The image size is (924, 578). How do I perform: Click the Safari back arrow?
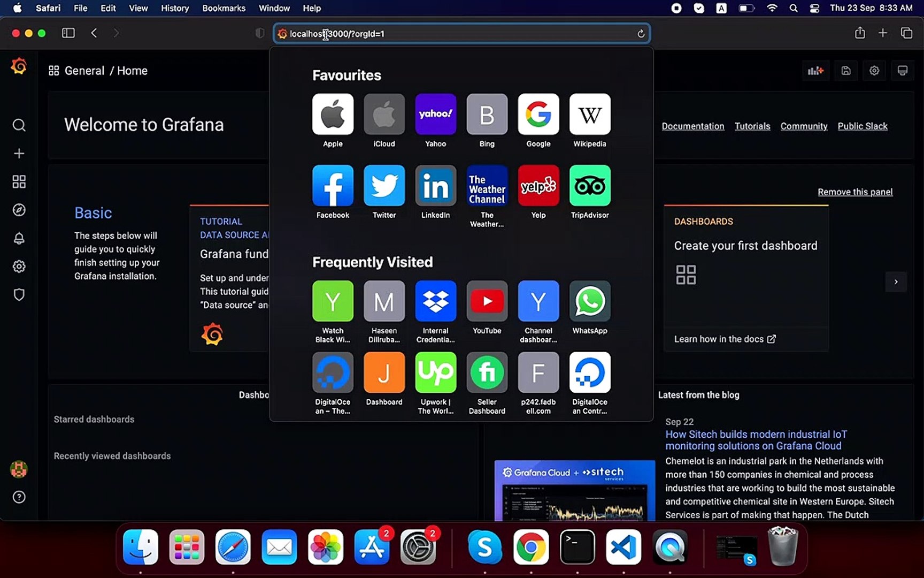pos(94,33)
